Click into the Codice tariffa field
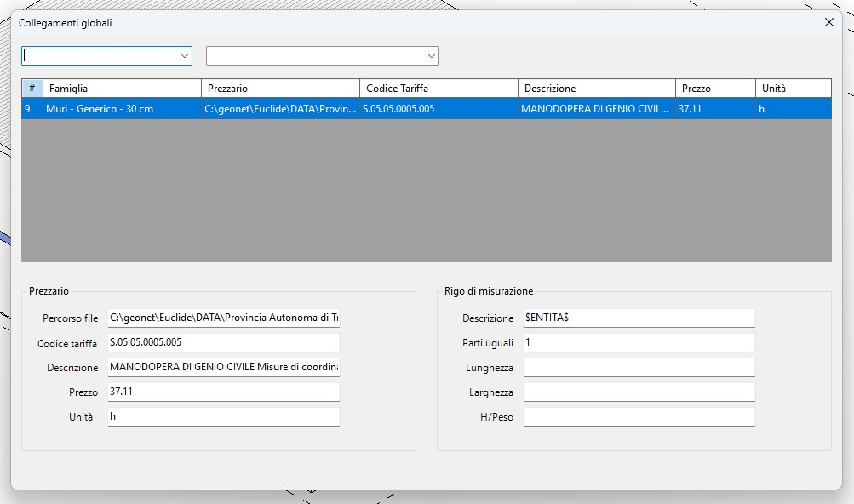854x504 pixels. 223,343
